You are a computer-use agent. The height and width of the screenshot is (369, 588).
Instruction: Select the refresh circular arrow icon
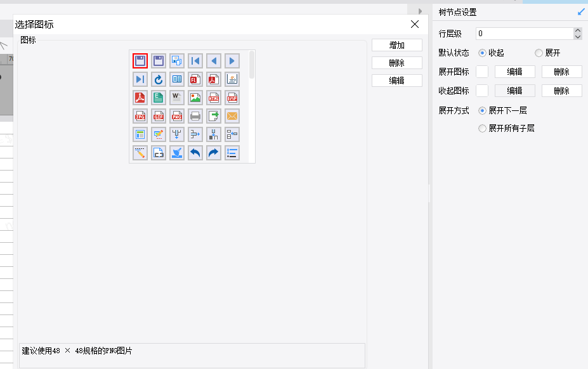point(158,79)
